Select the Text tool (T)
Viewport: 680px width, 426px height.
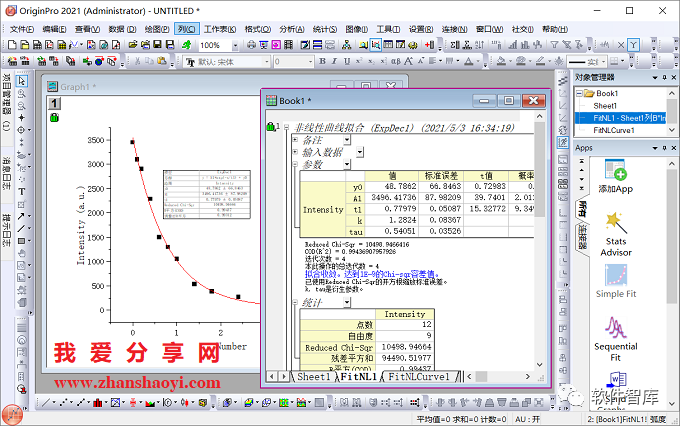tap(22, 191)
